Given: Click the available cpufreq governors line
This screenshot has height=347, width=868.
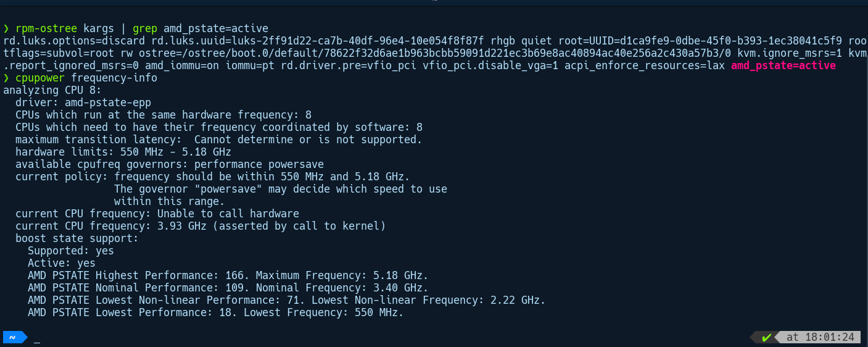Looking at the screenshot, I should [x=169, y=164].
